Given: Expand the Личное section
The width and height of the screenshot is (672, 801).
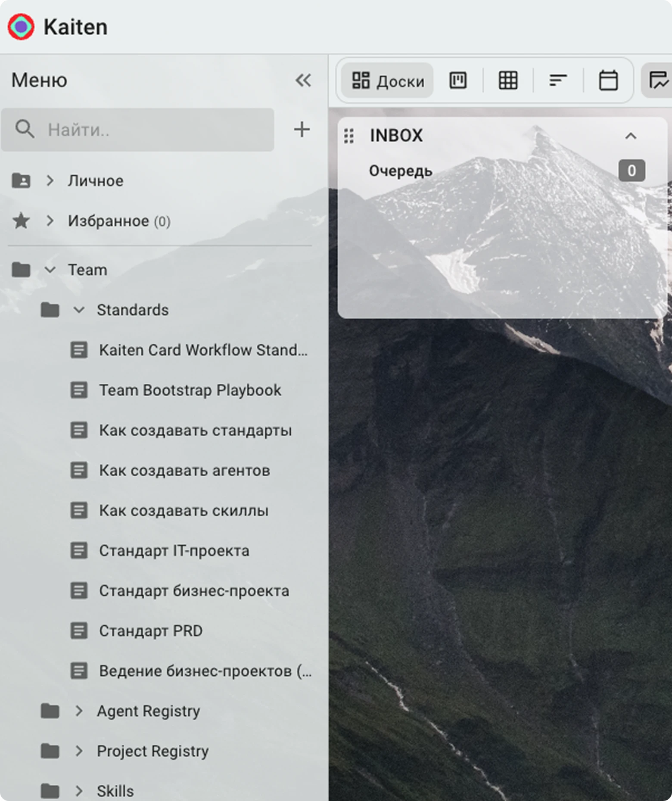Looking at the screenshot, I should pyautogui.click(x=50, y=180).
